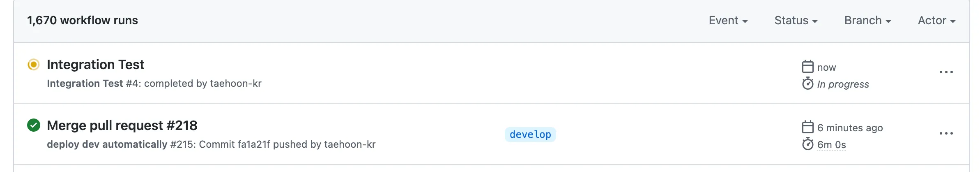The image size is (980, 172).
Task: Click calendar icon next to "now"
Action: click(x=807, y=67)
